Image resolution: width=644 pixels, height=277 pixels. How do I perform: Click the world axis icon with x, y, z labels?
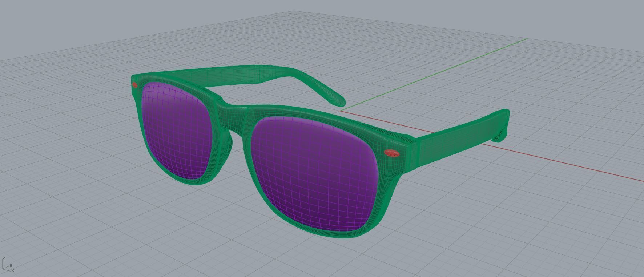tap(8, 265)
